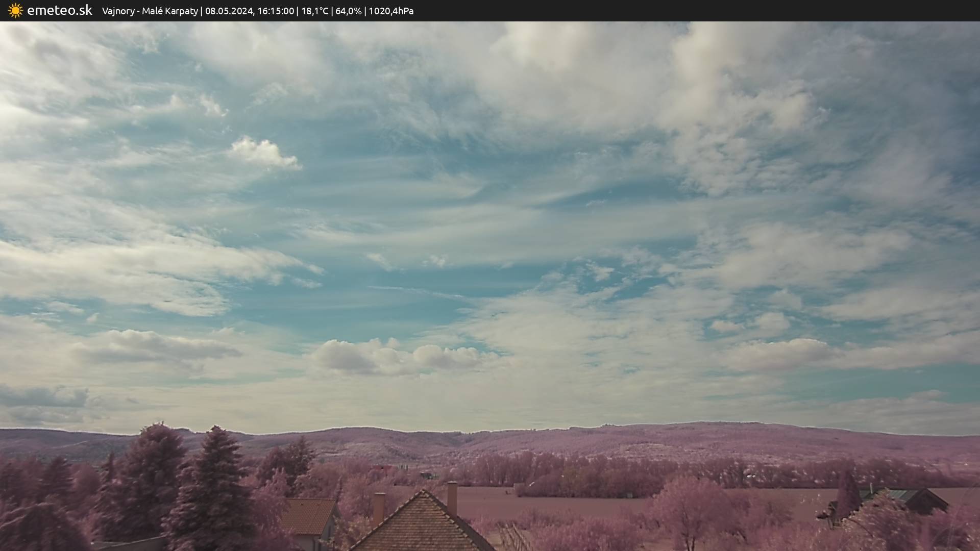The height and width of the screenshot is (551, 980).
Task: Click the emeteo.sk sun logo icon
Action: click(15, 11)
